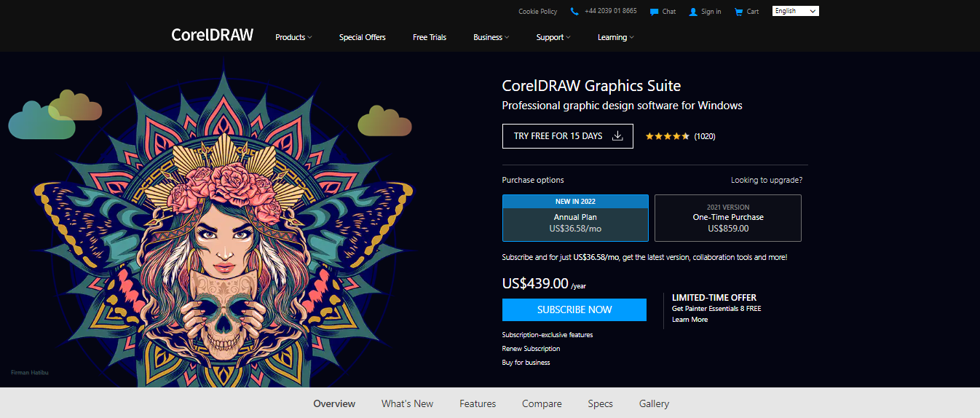Open the Cookie Policy link
The image size is (980, 418).
pos(538,12)
